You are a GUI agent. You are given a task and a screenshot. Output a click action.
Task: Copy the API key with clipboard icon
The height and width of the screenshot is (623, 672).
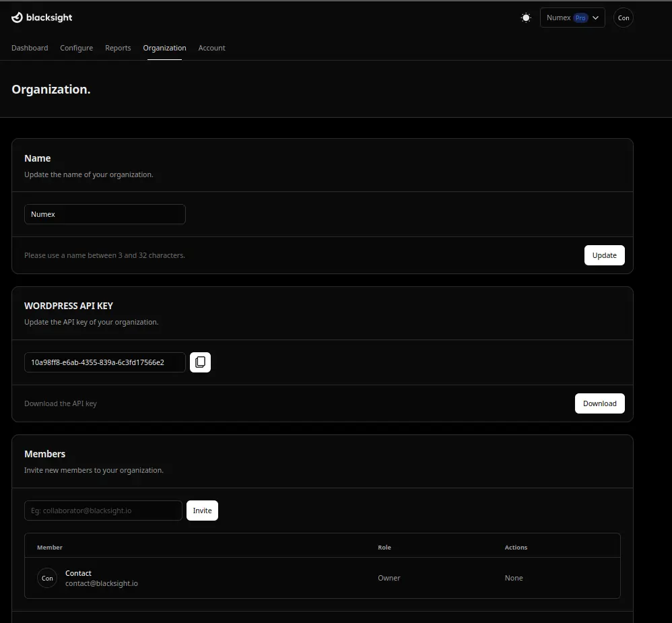(x=200, y=362)
